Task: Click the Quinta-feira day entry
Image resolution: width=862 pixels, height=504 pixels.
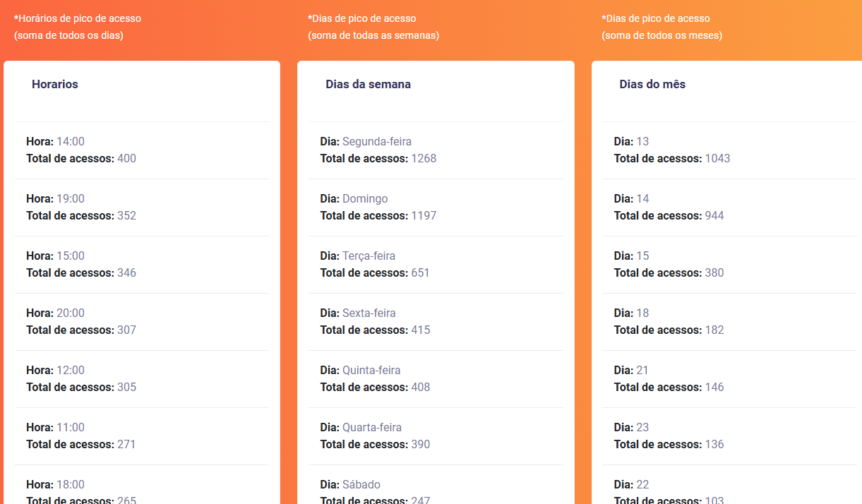Action: (x=436, y=379)
